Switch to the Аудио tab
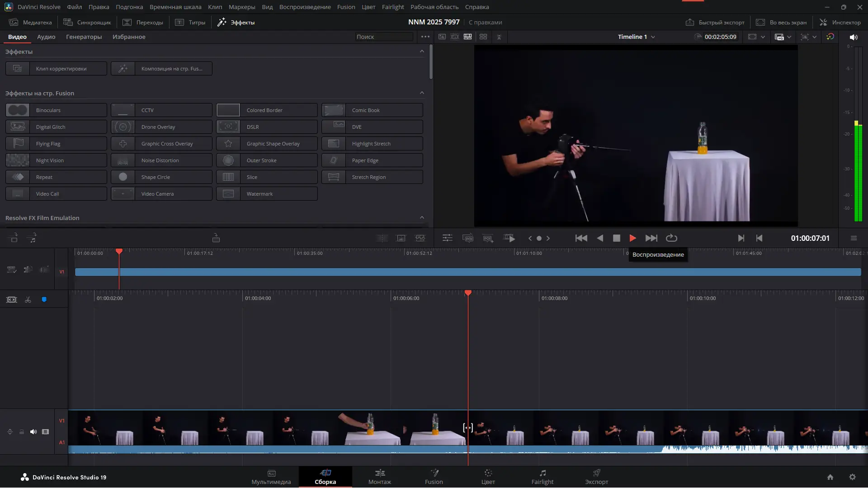Image resolution: width=868 pixels, height=488 pixels. [46, 37]
